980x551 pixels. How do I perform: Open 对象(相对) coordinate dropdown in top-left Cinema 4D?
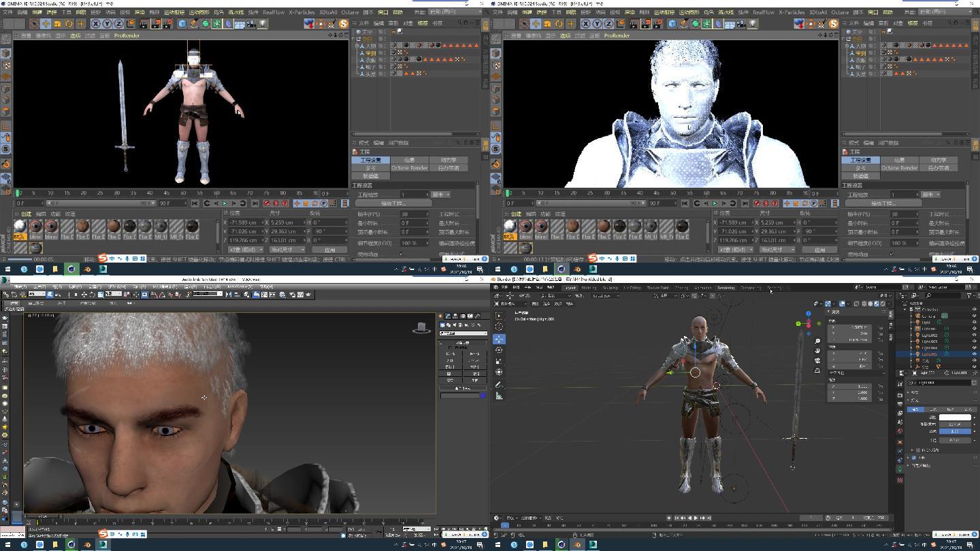coord(245,250)
